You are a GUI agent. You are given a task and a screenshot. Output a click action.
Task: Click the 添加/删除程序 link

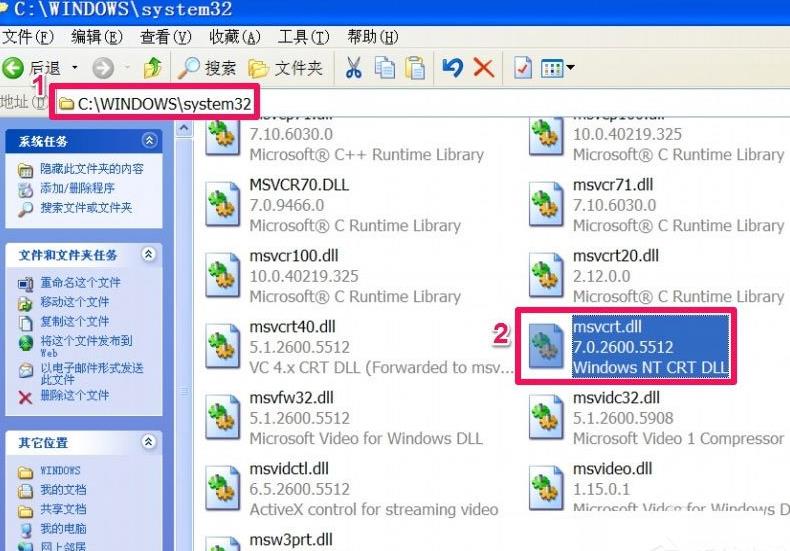tap(77, 188)
